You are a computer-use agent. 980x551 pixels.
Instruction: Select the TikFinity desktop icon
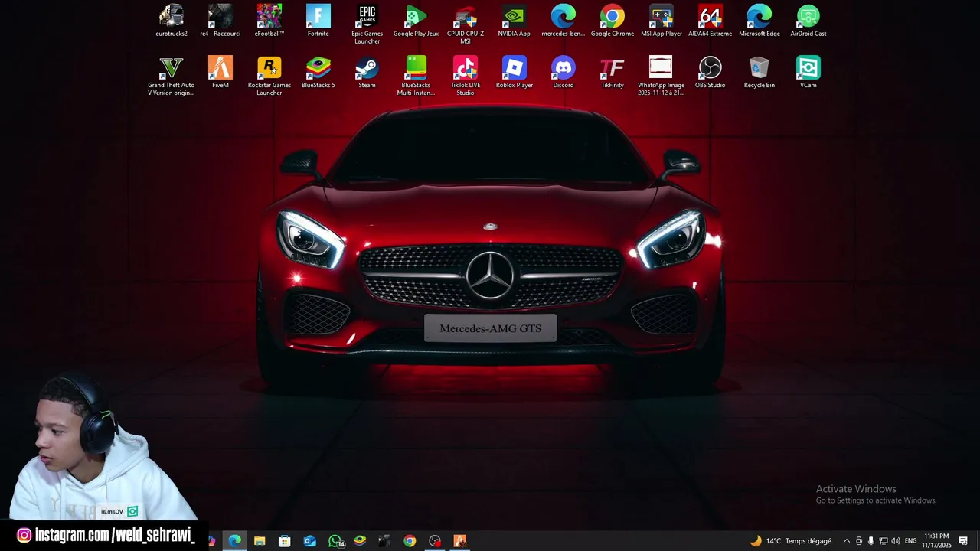click(612, 72)
